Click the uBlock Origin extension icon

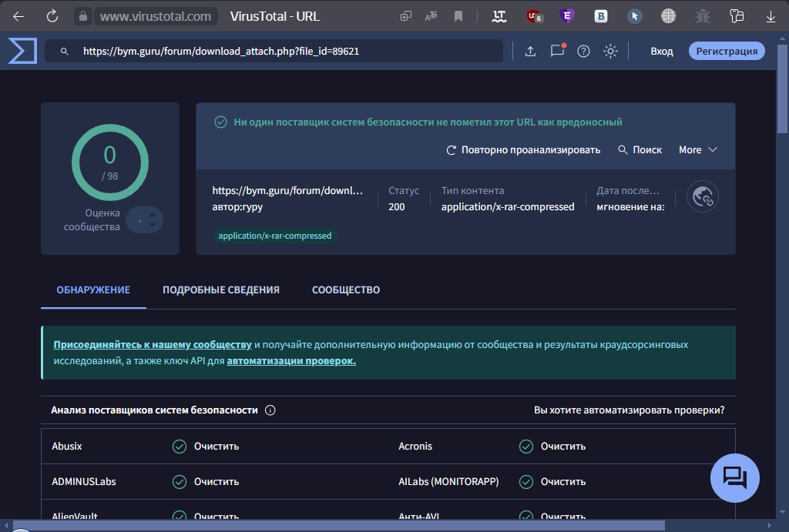[x=533, y=15]
